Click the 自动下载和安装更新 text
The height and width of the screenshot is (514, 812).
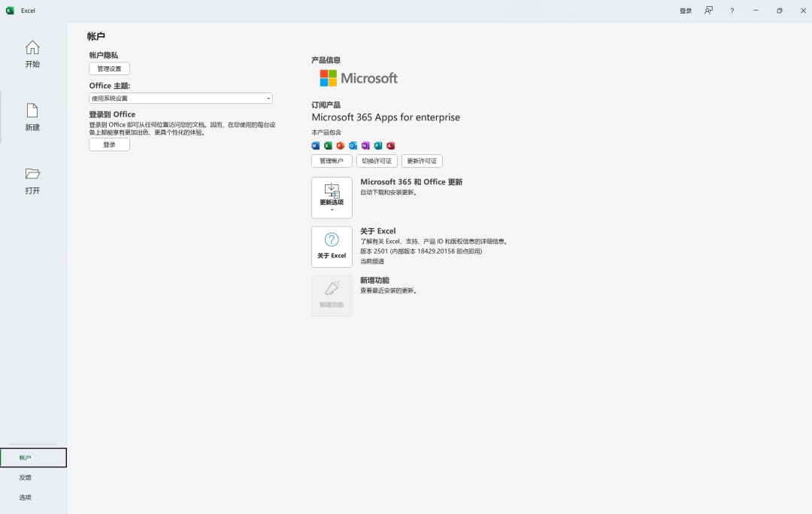(x=389, y=192)
